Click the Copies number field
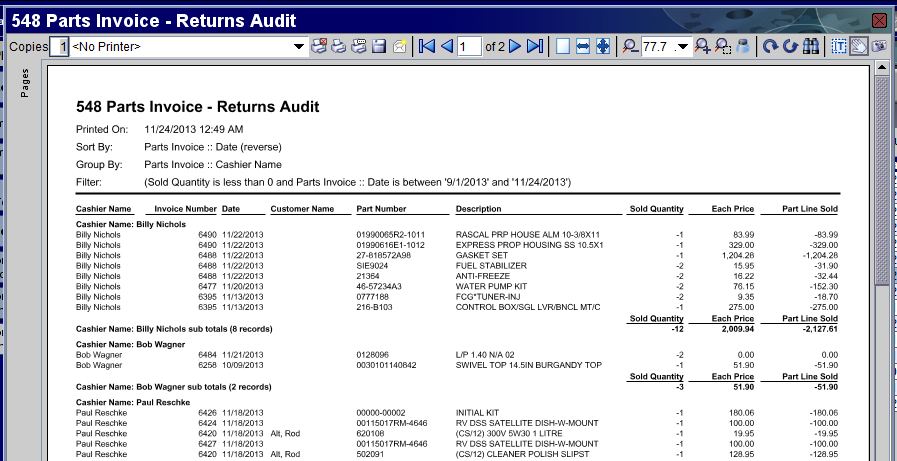This screenshot has height=461, width=897. 62,47
